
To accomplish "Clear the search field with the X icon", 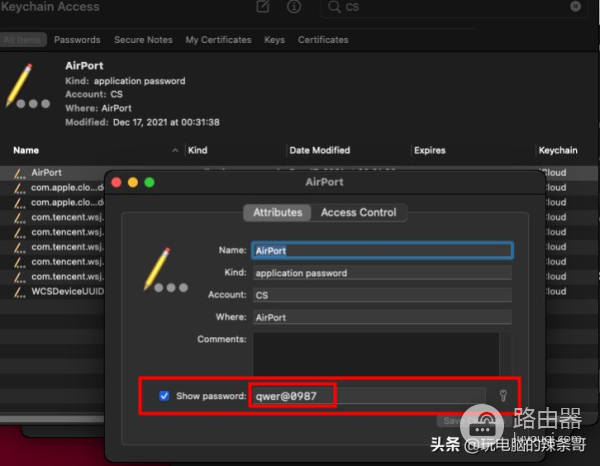I will pyautogui.click(x=576, y=7).
